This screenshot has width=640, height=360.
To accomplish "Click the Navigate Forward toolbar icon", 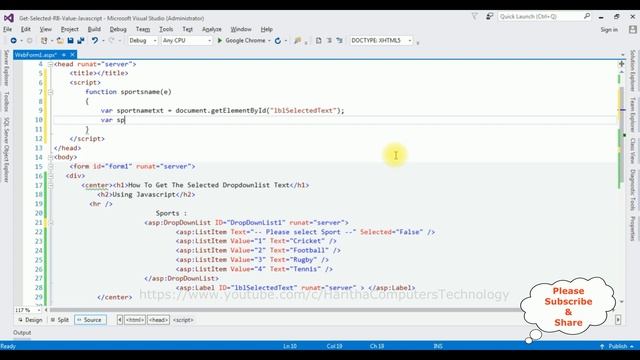I will (29, 40).
